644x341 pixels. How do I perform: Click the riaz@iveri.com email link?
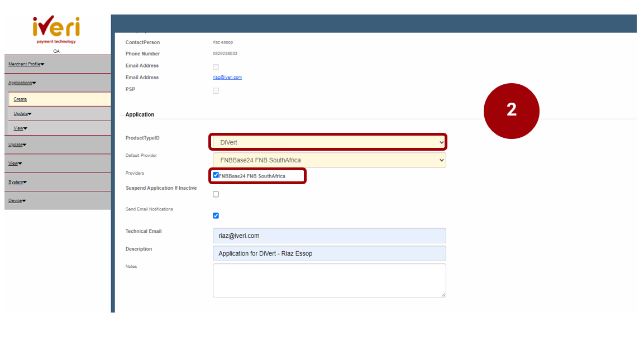[x=223, y=78]
